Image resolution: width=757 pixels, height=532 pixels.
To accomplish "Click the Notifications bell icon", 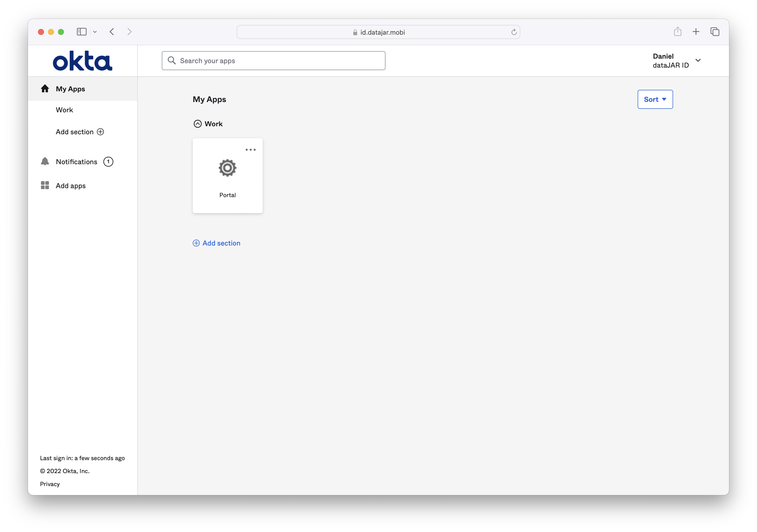I will pyautogui.click(x=45, y=161).
